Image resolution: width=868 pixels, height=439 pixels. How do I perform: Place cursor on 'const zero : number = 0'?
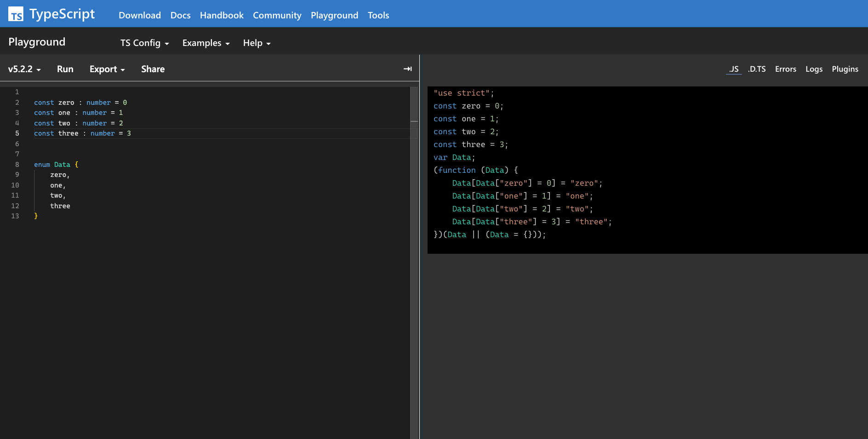pos(80,103)
